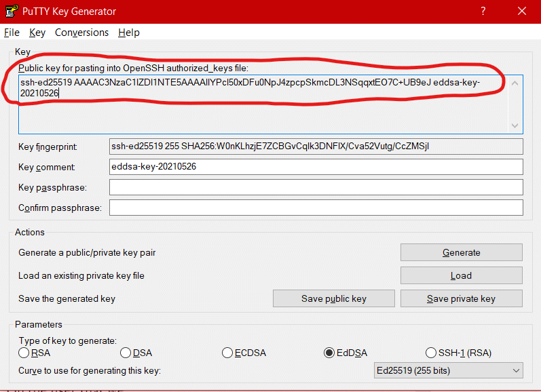This screenshot has height=392, width=541.
Task: Click 'Curve to use for generating this key:' label
Action: tap(90, 370)
